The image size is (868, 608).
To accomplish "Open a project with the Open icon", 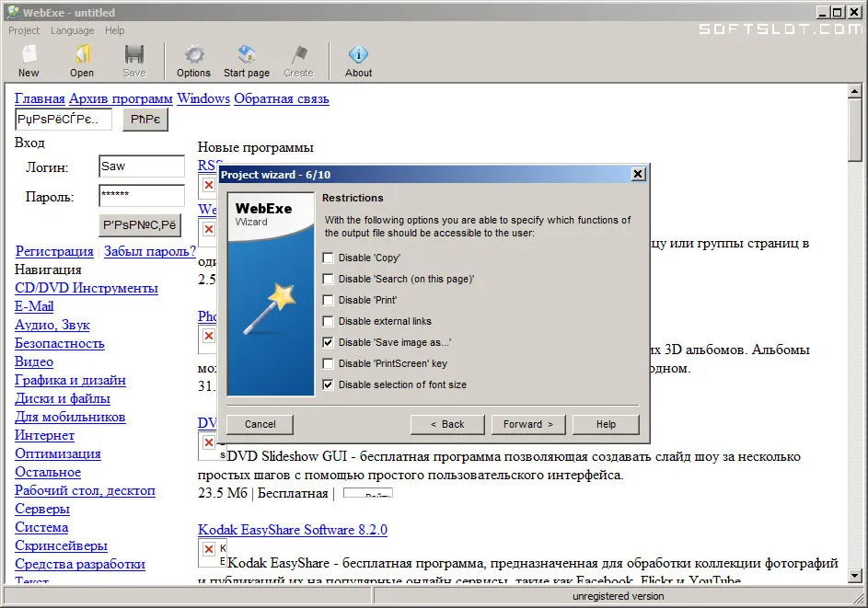I will coord(82,54).
